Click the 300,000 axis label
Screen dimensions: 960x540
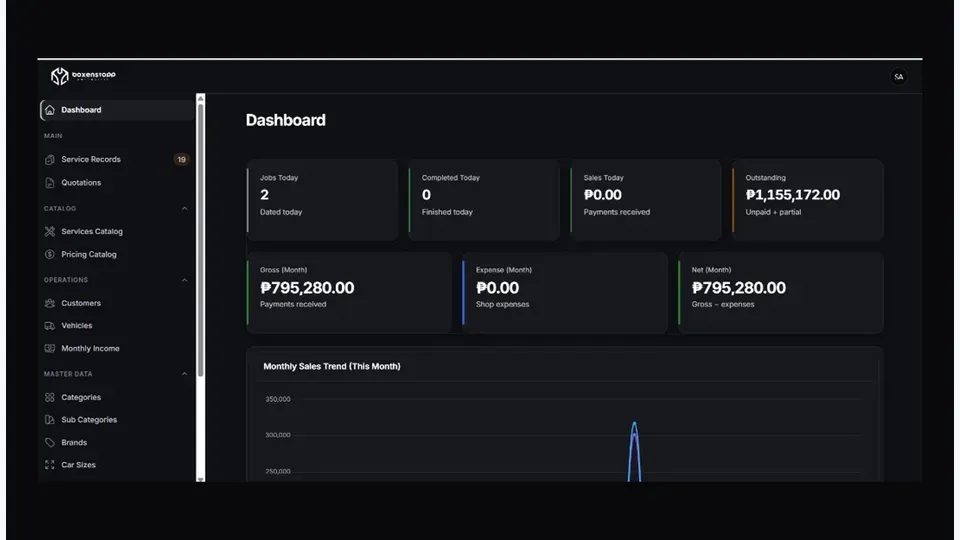(x=278, y=435)
